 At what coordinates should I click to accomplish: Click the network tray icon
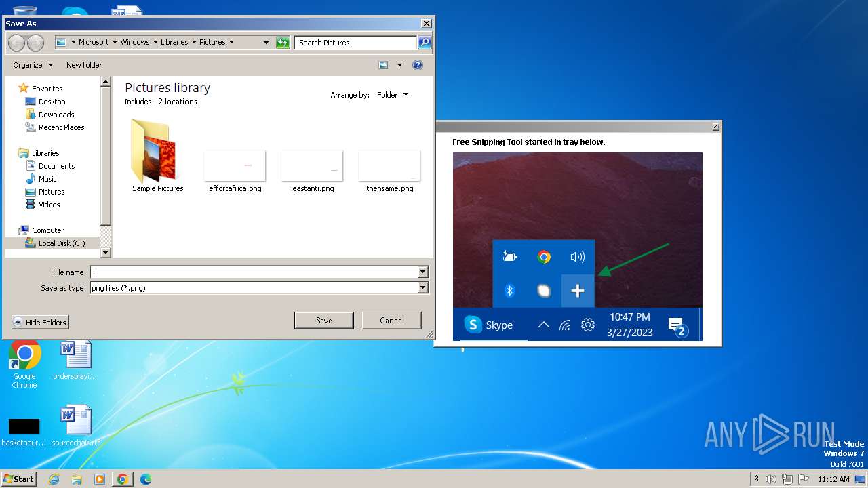787,479
